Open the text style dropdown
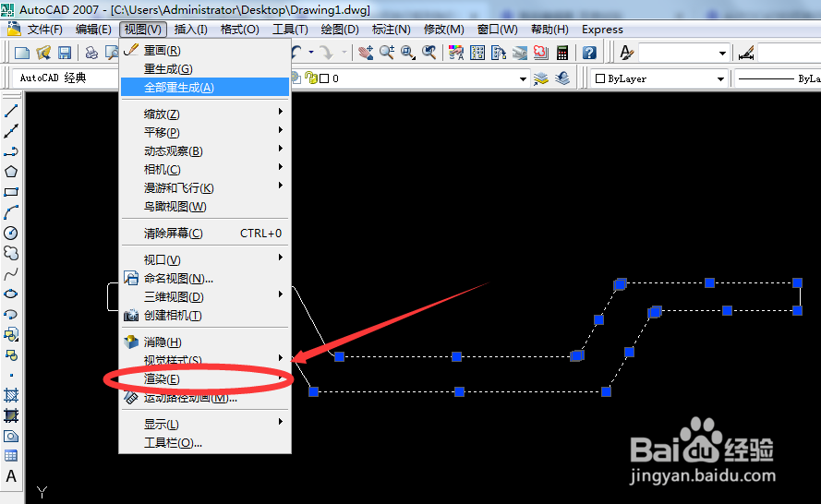821x504 pixels. click(x=722, y=53)
